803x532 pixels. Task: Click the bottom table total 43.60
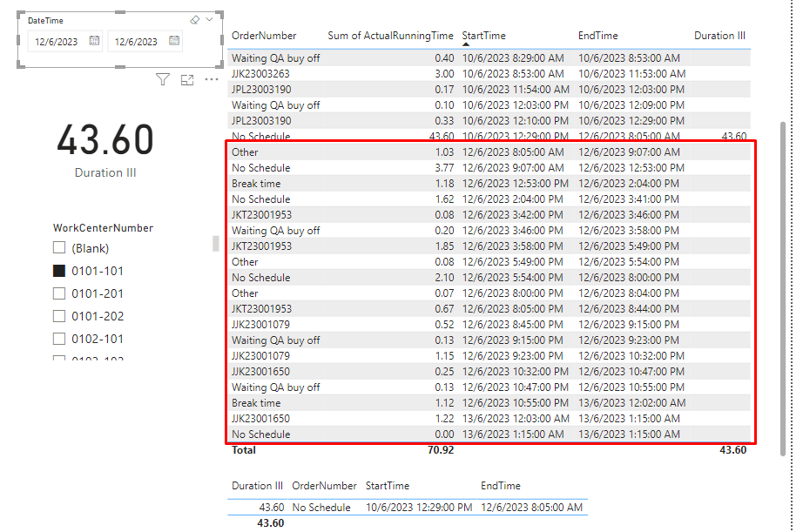pos(270,522)
